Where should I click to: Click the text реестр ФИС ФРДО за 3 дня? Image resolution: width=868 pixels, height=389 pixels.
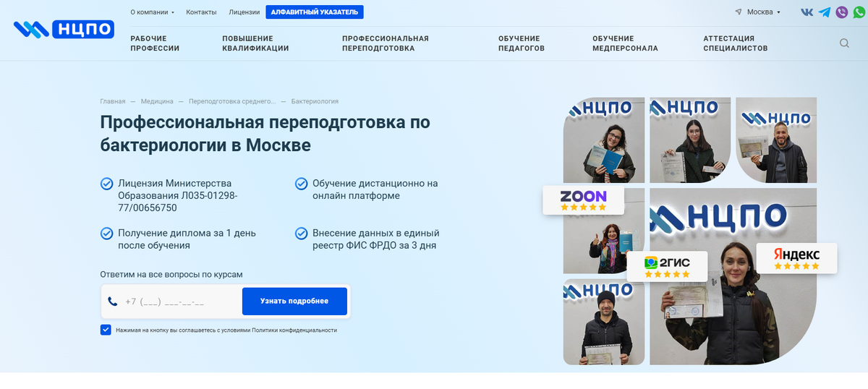point(374,245)
